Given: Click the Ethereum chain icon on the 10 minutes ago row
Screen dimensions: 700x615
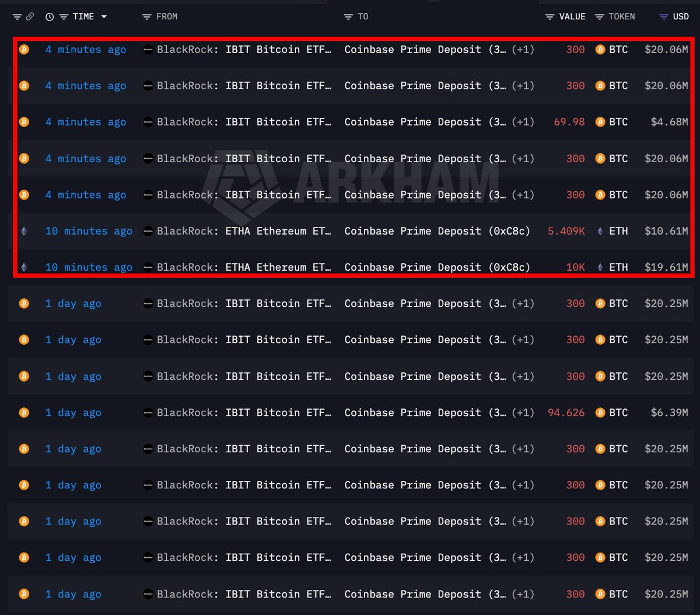Looking at the screenshot, I should pos(23,231).
